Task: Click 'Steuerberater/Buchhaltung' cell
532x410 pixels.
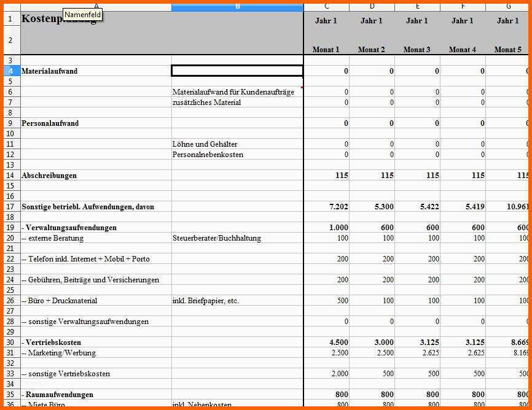Action: [x=238, y=238]
